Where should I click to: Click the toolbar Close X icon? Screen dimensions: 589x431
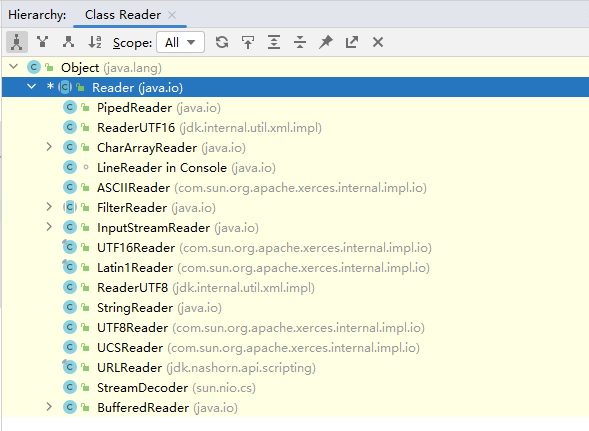[x=378, y=42]
